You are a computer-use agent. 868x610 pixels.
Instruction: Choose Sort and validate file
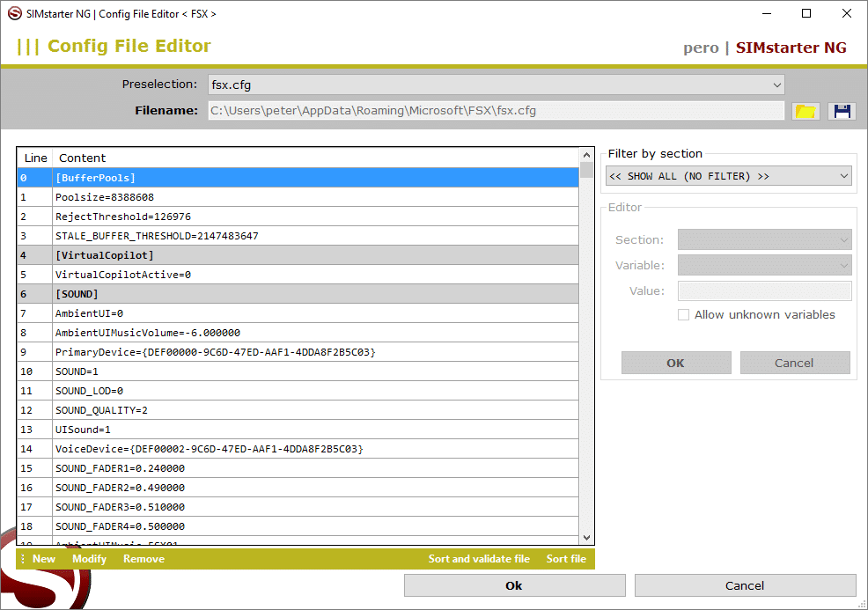479,559
